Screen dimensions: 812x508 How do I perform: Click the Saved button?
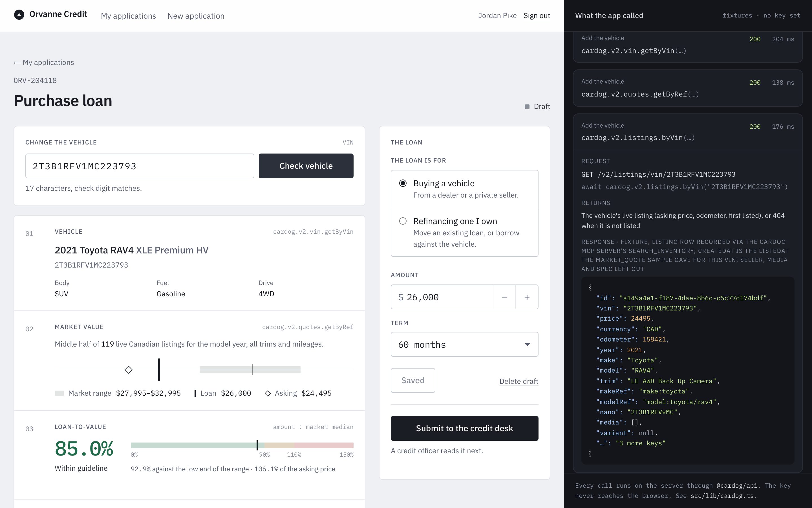[413, 380]
